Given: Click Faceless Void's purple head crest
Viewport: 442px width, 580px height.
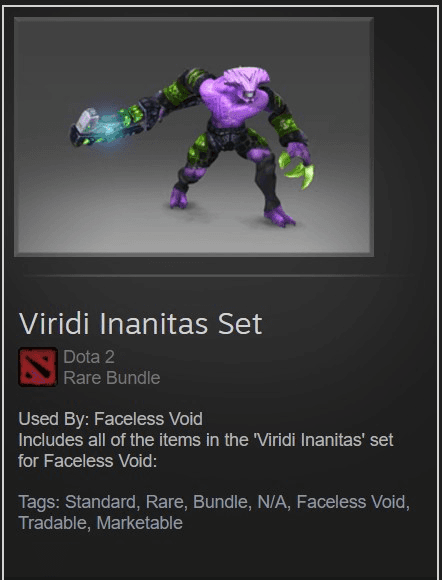Looking at the screenshot, I should click(x=246, y=76).
